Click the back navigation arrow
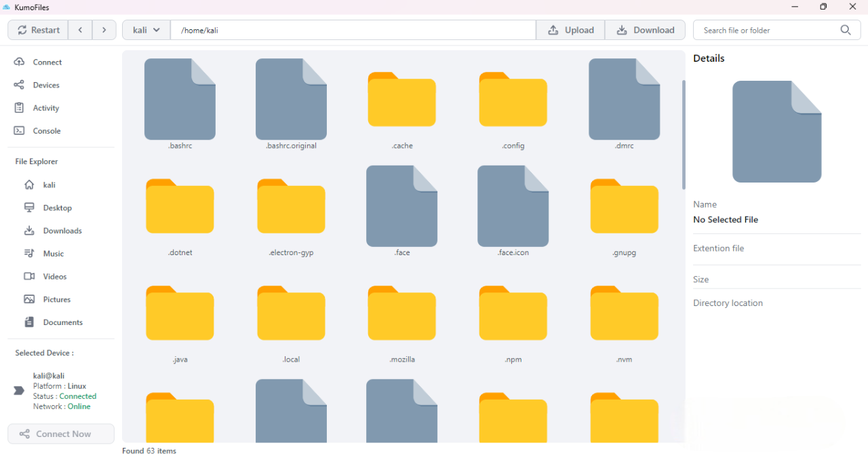Viewport: 868px width, 458px height. 80,30
